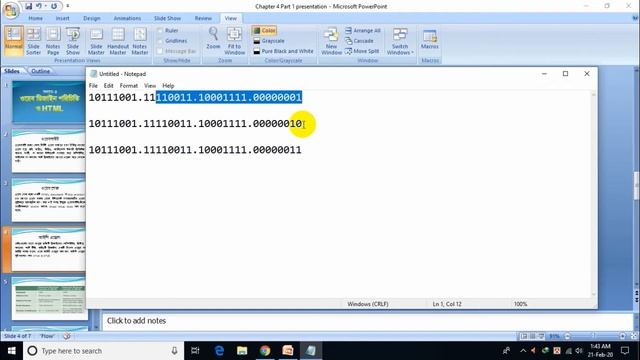
Task: Click the Notepad vertical scrollbar
Action: coord(593,194)
